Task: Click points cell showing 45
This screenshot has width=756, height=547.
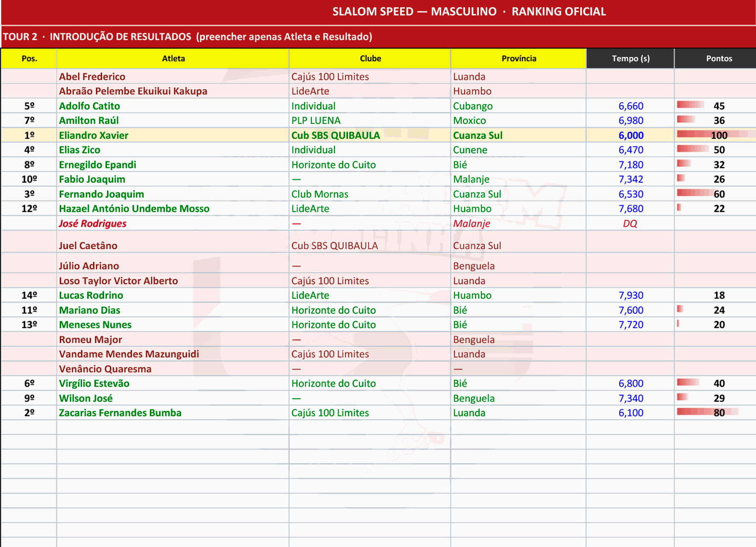Action: click(x=715, y=106)
